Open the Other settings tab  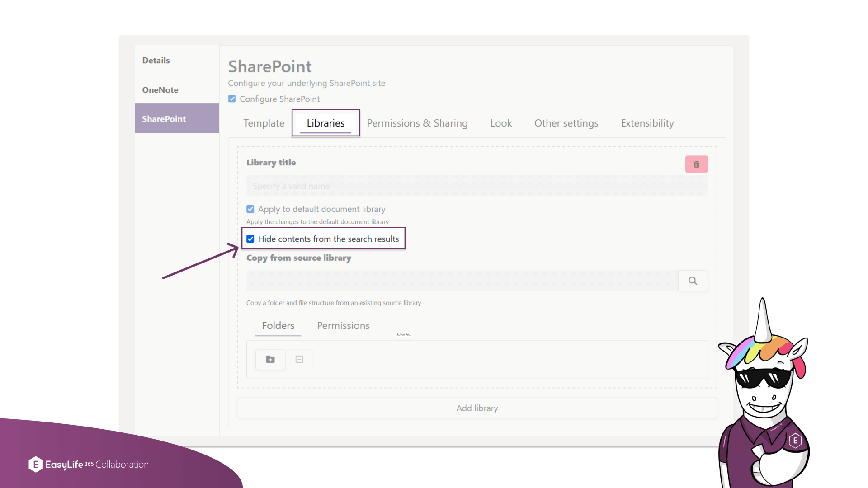(566, 123)
